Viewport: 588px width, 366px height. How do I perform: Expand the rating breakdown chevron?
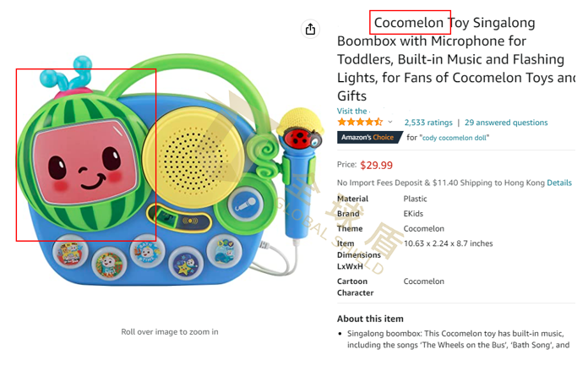pos(390,123)
